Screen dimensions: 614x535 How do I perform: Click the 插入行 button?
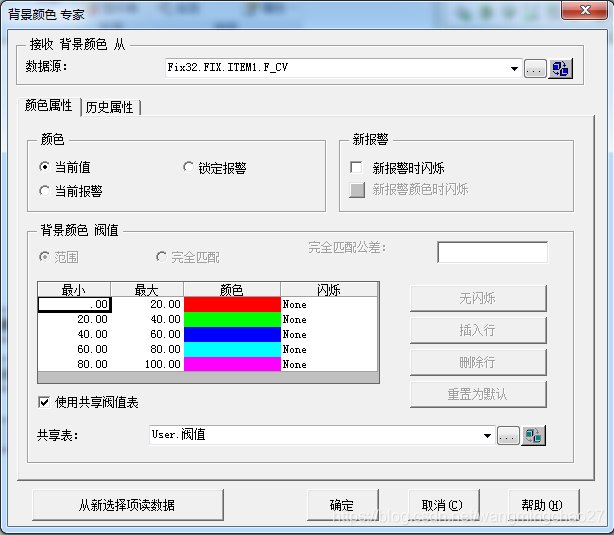click(478, 331)
